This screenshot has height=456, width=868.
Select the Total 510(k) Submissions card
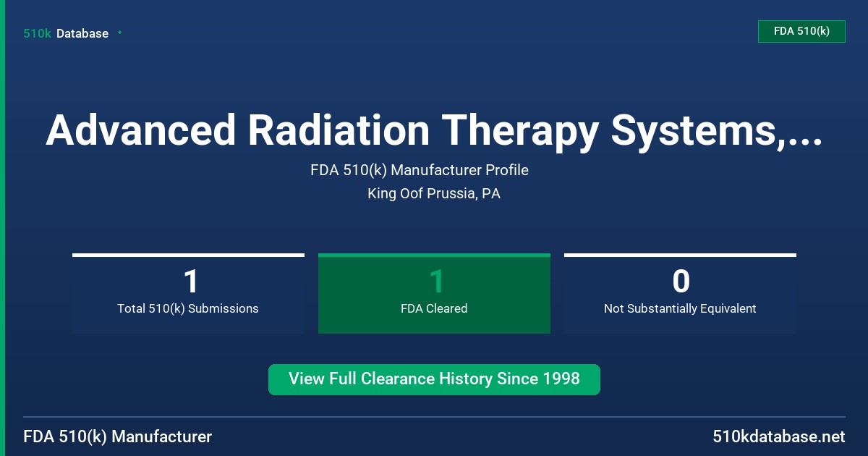point(188,293)
